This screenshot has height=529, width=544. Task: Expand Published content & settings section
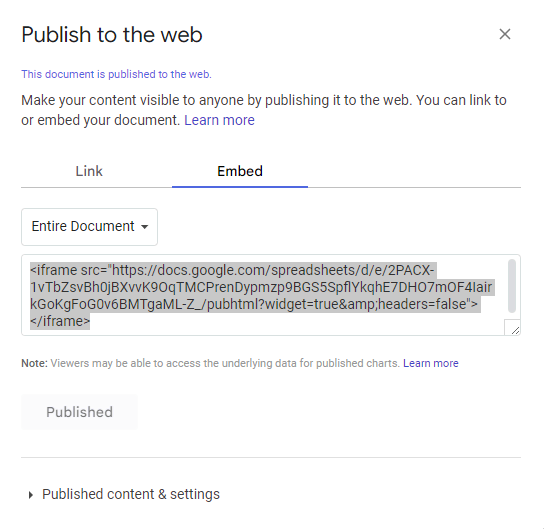coord(124,494)
